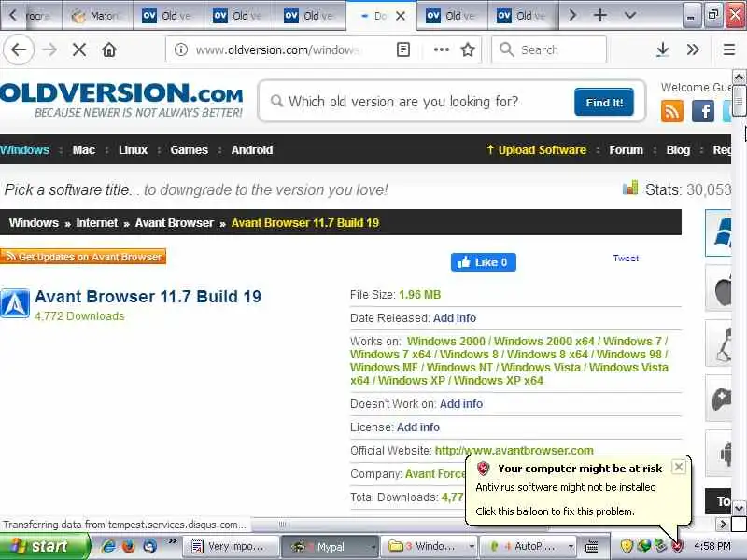Click Windows in the breadcrumb
747x560 pixels.
[34, 223]
